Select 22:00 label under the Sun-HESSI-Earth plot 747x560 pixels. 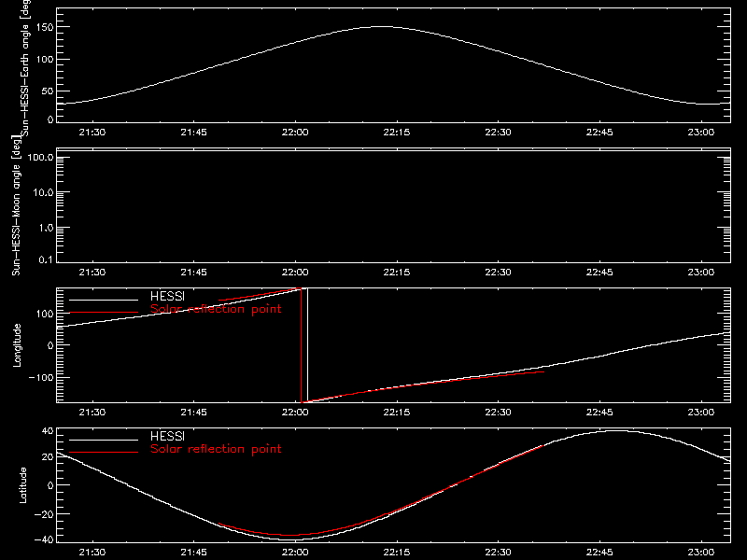[295, 133]
